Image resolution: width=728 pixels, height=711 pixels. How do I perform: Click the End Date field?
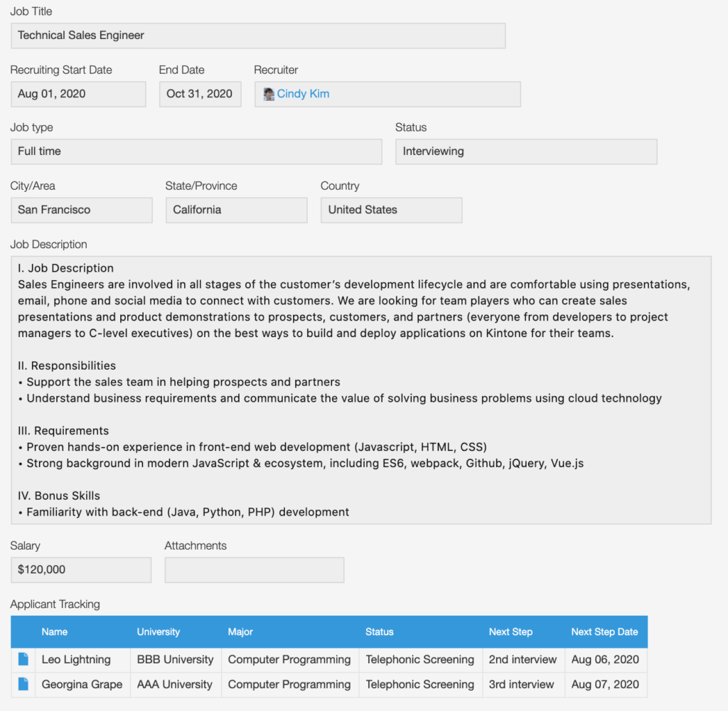[200, 94]
